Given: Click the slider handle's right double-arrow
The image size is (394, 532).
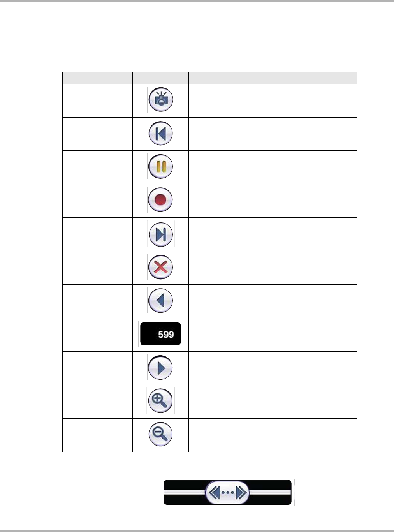Looking at the screenshot, I should point(241,493).
